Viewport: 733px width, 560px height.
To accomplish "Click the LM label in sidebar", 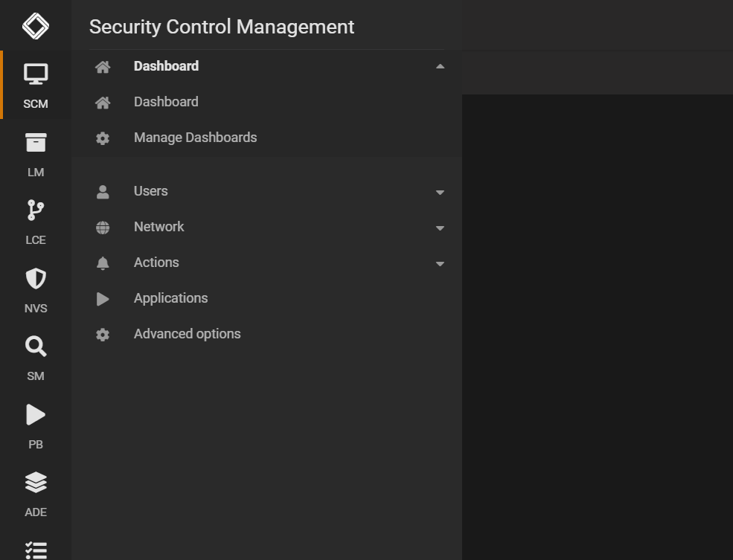I will [36, 173].
